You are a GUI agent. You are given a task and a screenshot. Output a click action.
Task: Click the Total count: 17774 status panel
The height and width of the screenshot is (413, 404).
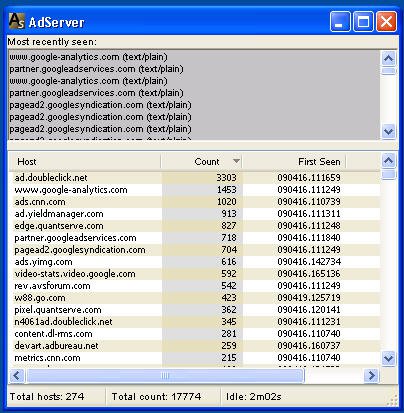[163, 397]
